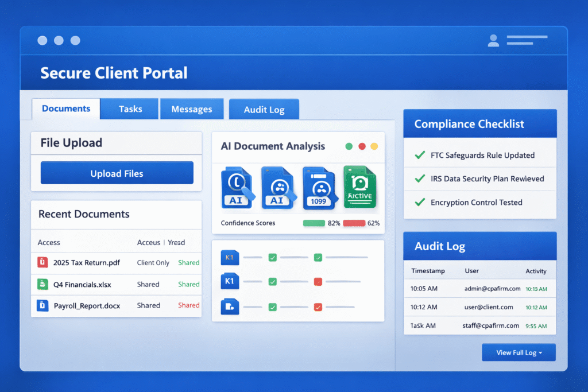Select the admin@cpafirm.com audit log row

tap(479, 289)
